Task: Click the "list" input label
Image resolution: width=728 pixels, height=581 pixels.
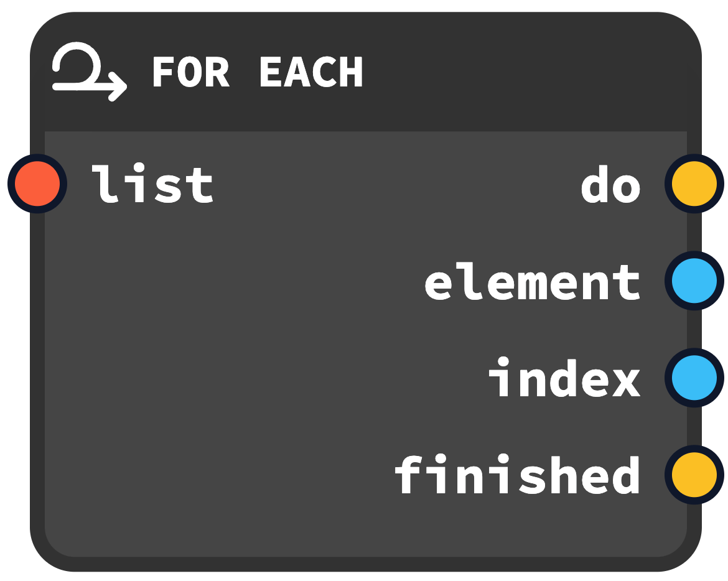Action: [152, 184]
